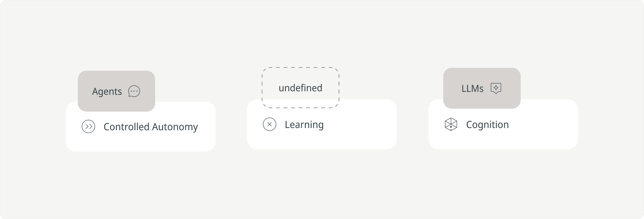Click the gray Agents tag background
The image size is (644, 219).
[116, 79]
